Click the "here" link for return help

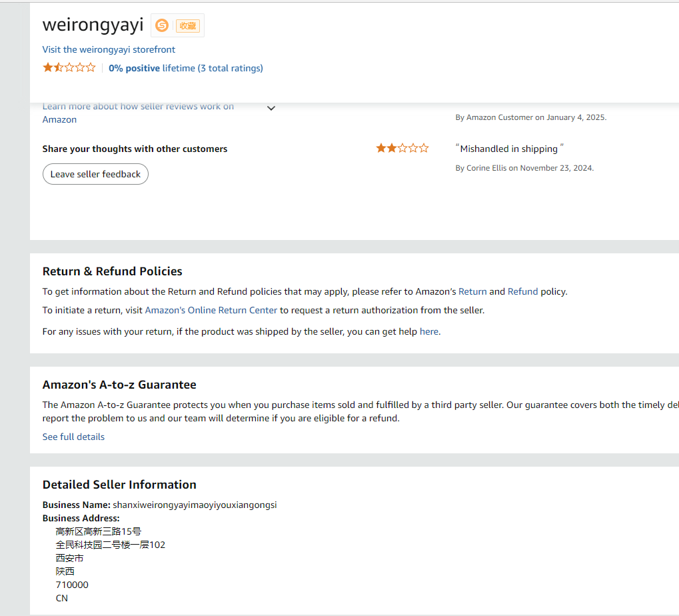[429, 331]
